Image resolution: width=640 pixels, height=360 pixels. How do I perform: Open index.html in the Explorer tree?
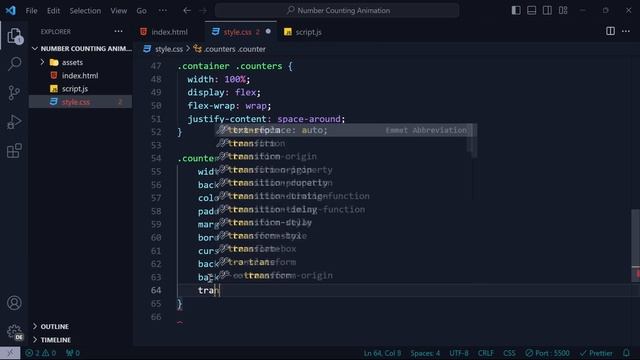coord(80,76)
